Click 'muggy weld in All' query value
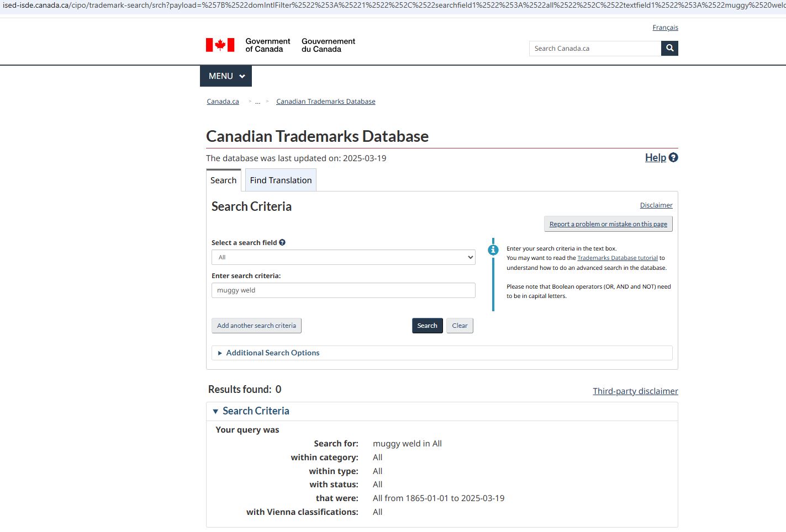 407,444
